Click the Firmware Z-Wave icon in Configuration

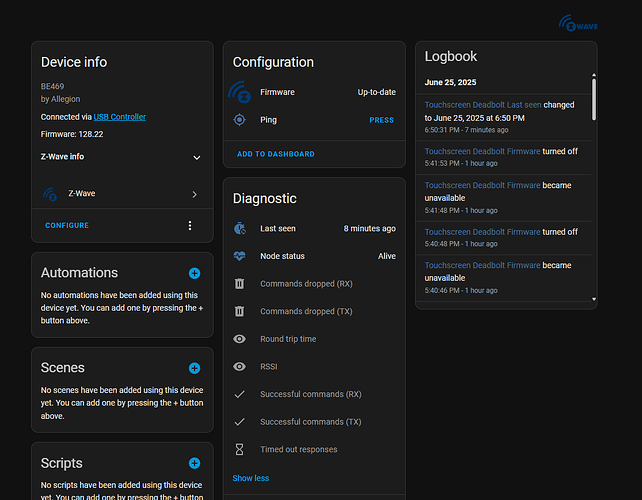point(240,92)
